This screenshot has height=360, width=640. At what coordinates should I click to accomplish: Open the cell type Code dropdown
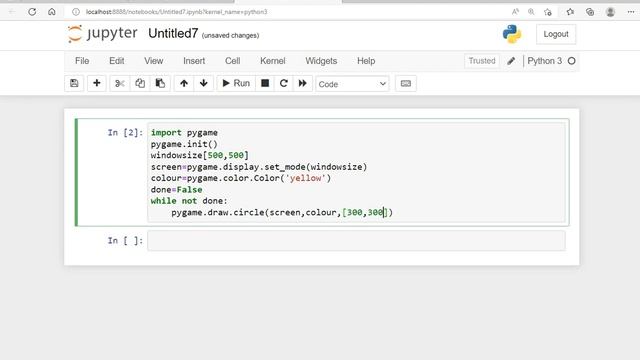click(x=352, y=84)
